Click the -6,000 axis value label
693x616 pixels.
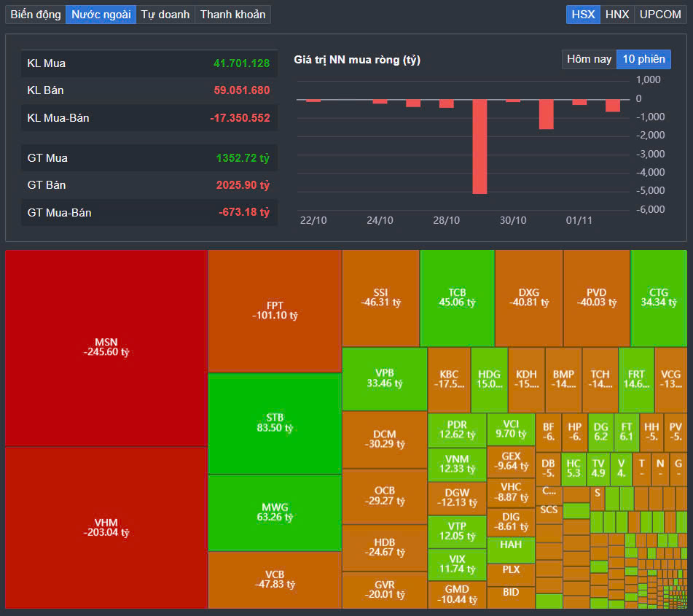coord(650,209)
